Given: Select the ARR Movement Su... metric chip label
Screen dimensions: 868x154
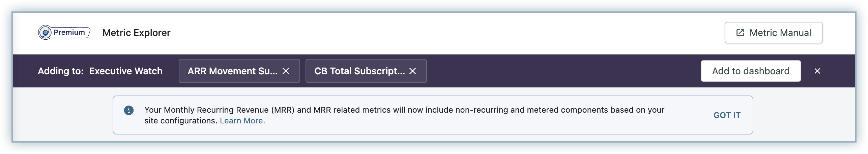Looking at the screenshot, I should pos(232,71).
